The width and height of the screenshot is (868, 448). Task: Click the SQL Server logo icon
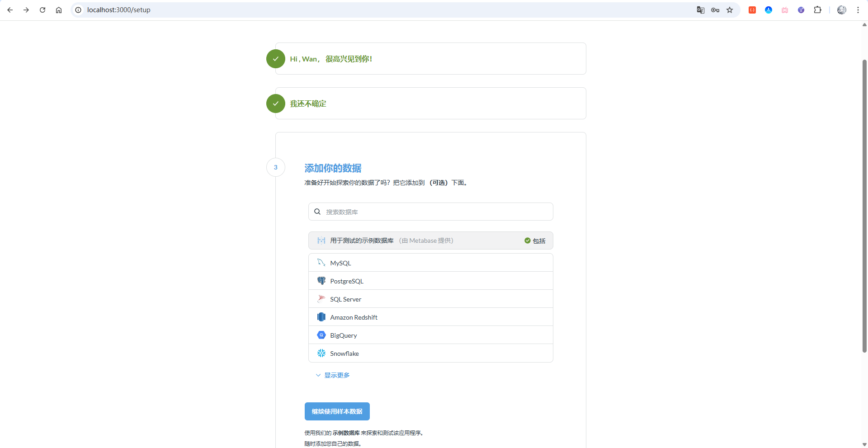[x=321, y=299]
